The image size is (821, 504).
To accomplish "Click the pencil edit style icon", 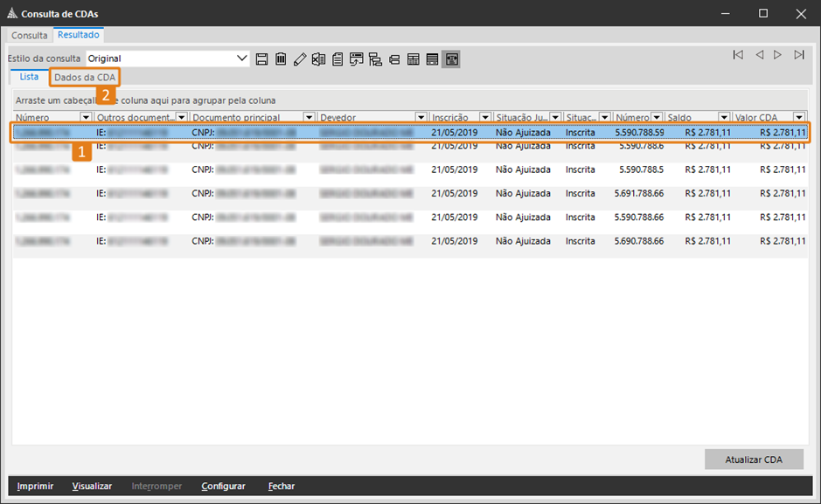I will [x=300, y=59].
